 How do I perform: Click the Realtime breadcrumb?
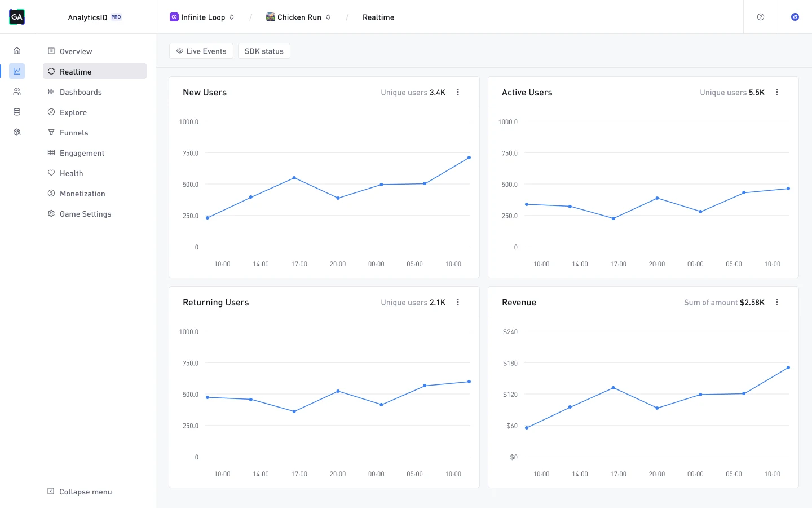tap(378, 17)
